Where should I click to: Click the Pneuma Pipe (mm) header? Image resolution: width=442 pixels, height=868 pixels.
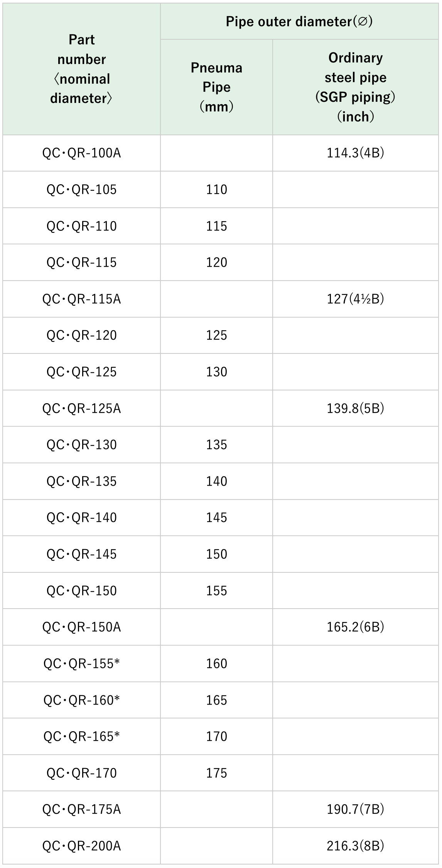click(216, 87)
